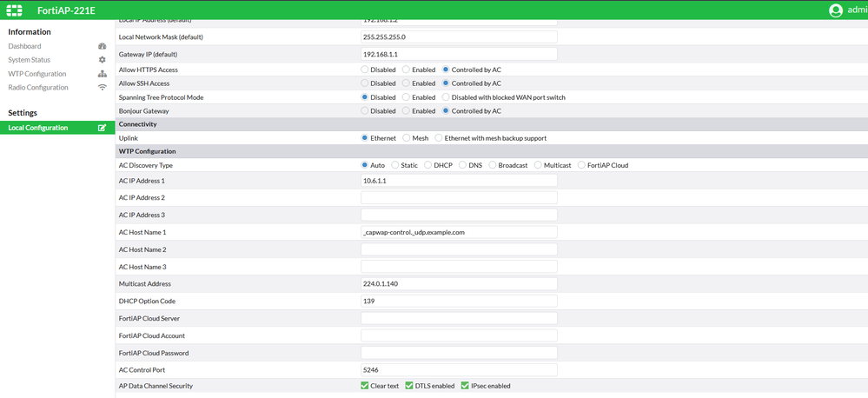Set Spanning Tree Protocol Mode to Enabled
The height and width of the screenshot is (398, 868).
(406, 96)
